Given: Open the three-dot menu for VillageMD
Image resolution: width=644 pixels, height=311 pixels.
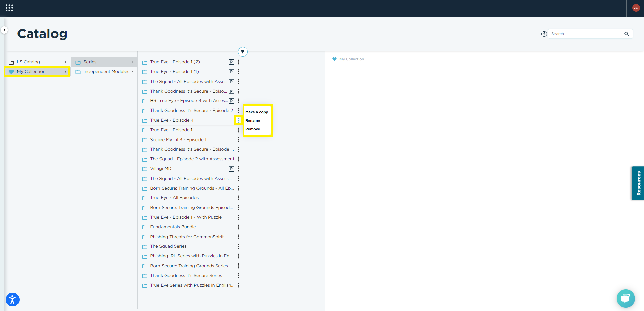Looking at the screenshot, I should 238,169.
